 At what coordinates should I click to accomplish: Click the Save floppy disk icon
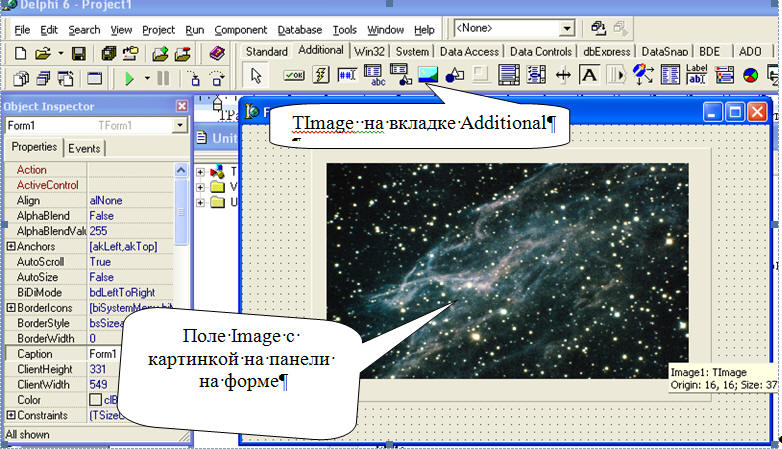click(79, 53)
